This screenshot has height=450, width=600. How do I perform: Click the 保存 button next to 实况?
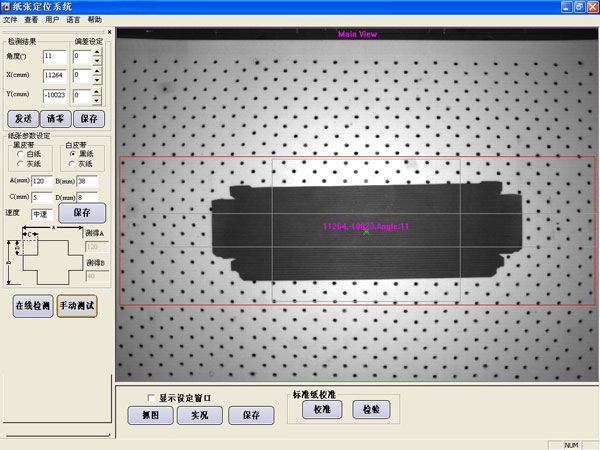pos(251,415)
